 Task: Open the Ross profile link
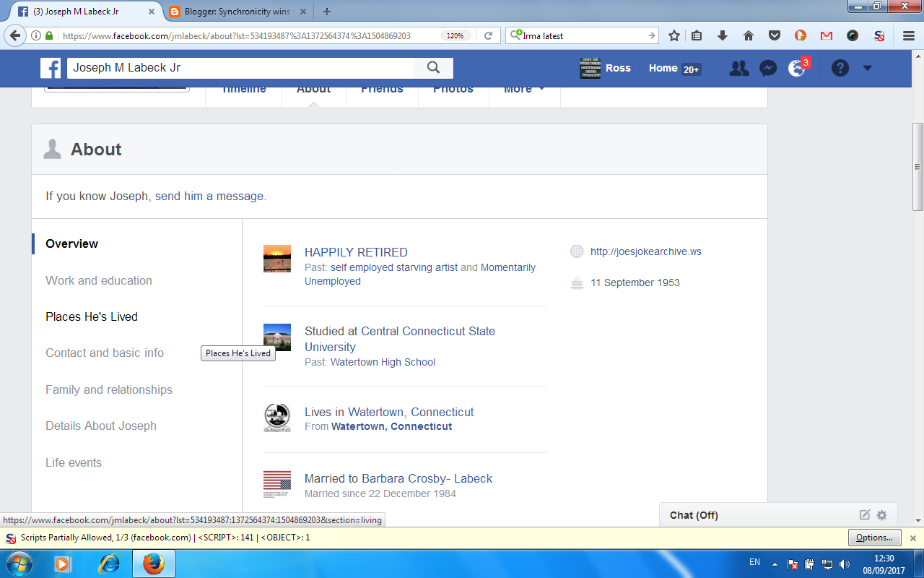tap(606, 68)
